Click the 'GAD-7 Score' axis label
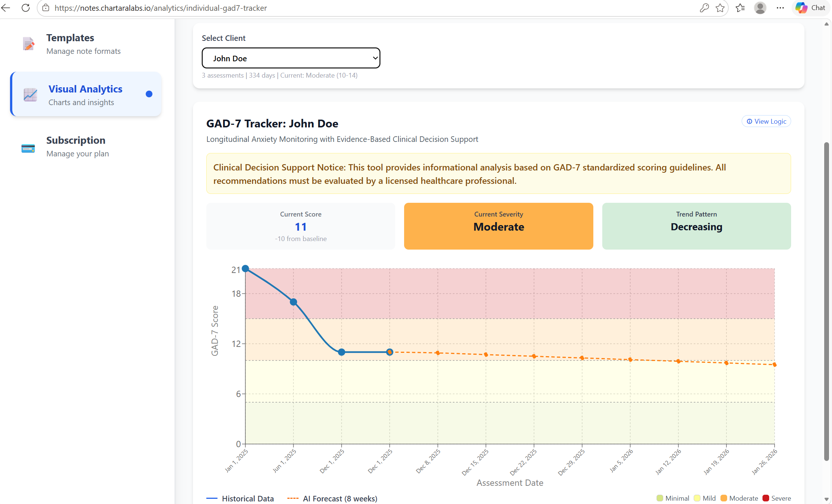Image resolution: width=832 pixels, height=504 pixels. [215, 331]
